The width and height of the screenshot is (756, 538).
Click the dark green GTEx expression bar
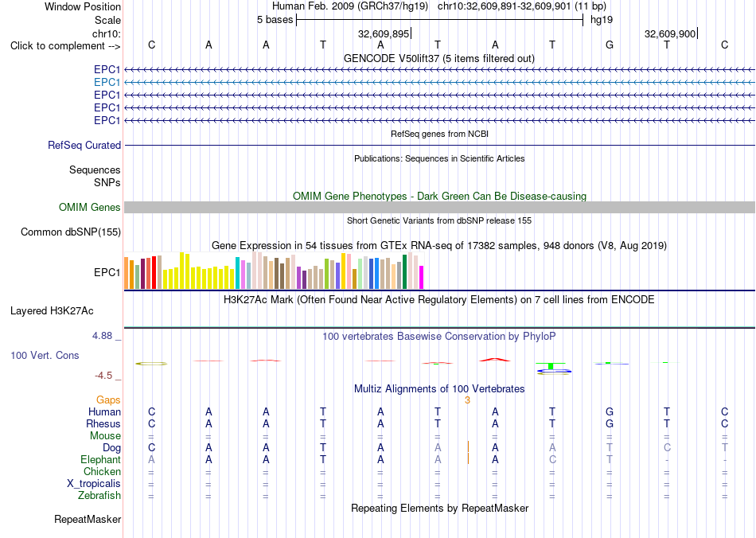(404, 272)
